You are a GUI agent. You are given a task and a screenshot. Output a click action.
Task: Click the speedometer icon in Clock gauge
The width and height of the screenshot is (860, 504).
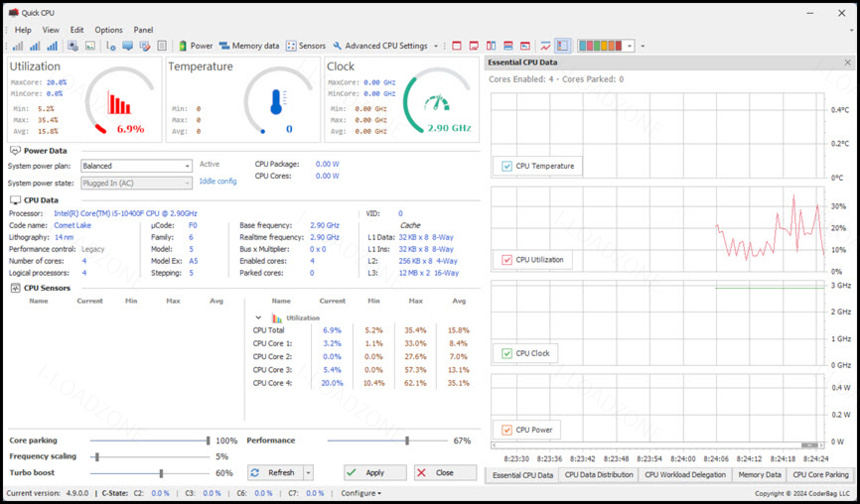pyautogui.click(x=437, y=103)
